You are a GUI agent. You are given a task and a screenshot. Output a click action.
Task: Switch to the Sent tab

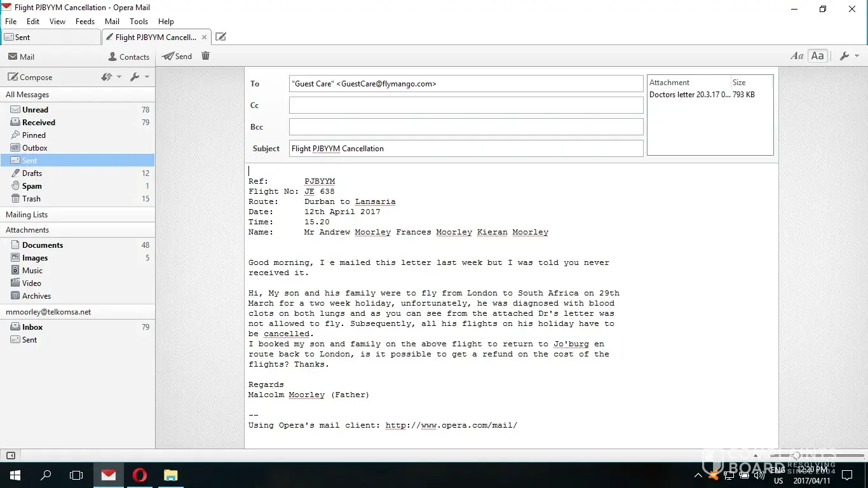(51, 37)
